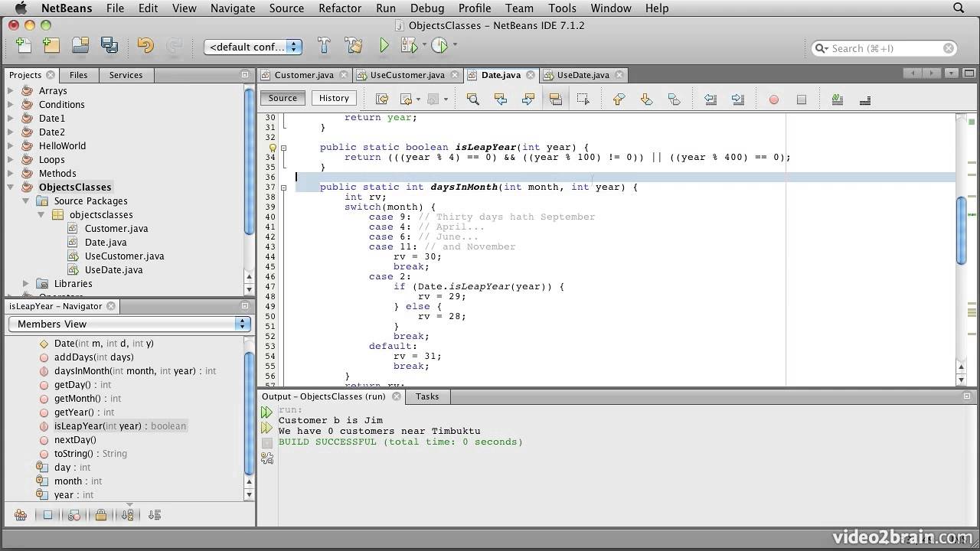The height and width of the screenshot is (551, 980).
Task: Open the Members View dropdown
Action: [x=129, y=324]
